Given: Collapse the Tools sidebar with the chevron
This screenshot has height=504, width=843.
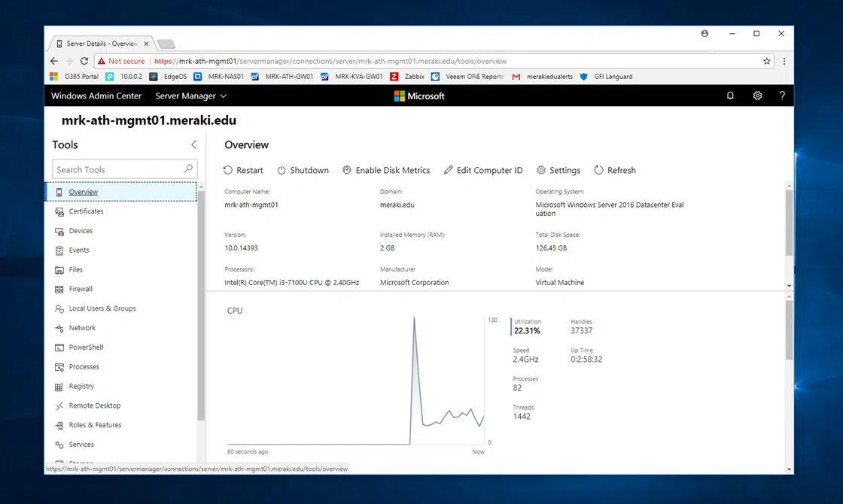Looking at the screenshot, I should click(193, 144).
